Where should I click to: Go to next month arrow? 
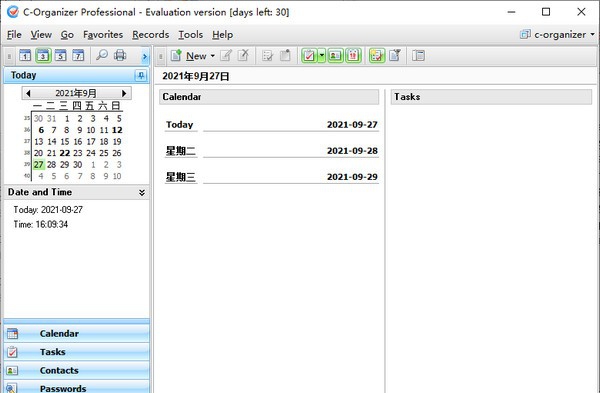[124, 93]
